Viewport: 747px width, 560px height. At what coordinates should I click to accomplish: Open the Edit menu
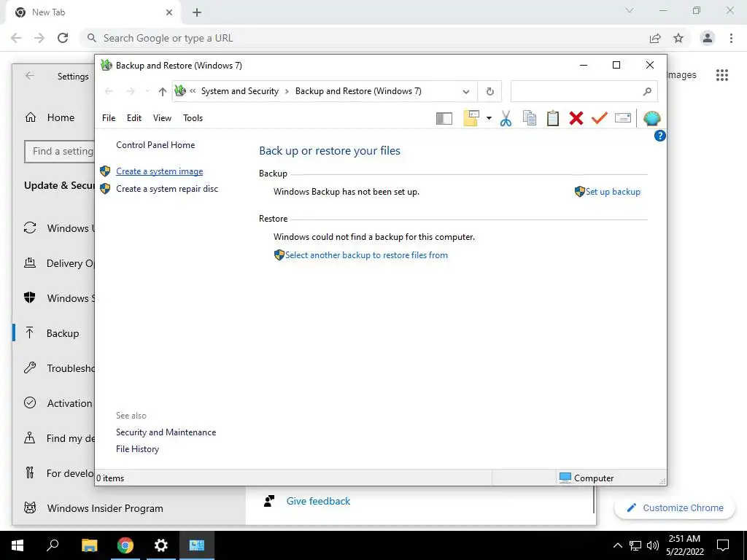(134, 118)
